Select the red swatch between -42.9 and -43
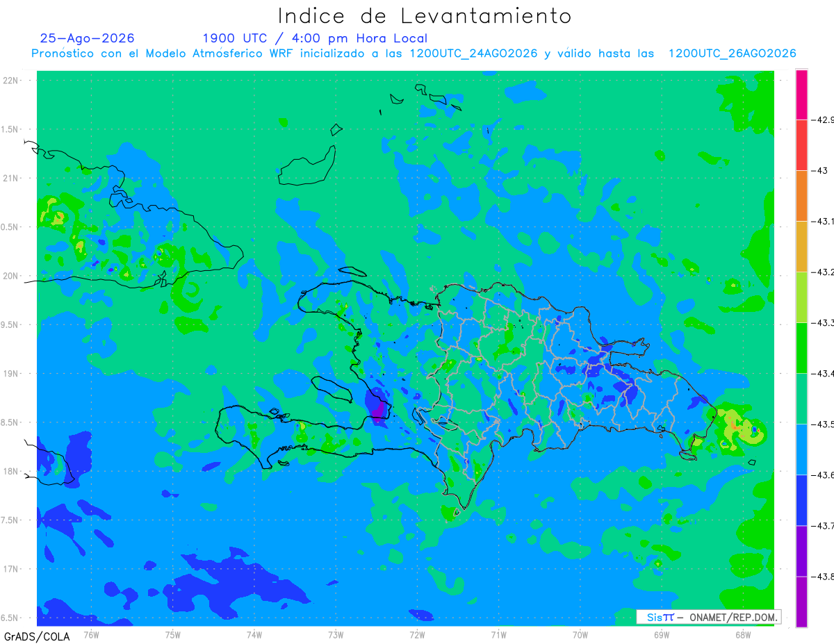The height and width of the screenshot is (644, 834). (801, 145)
